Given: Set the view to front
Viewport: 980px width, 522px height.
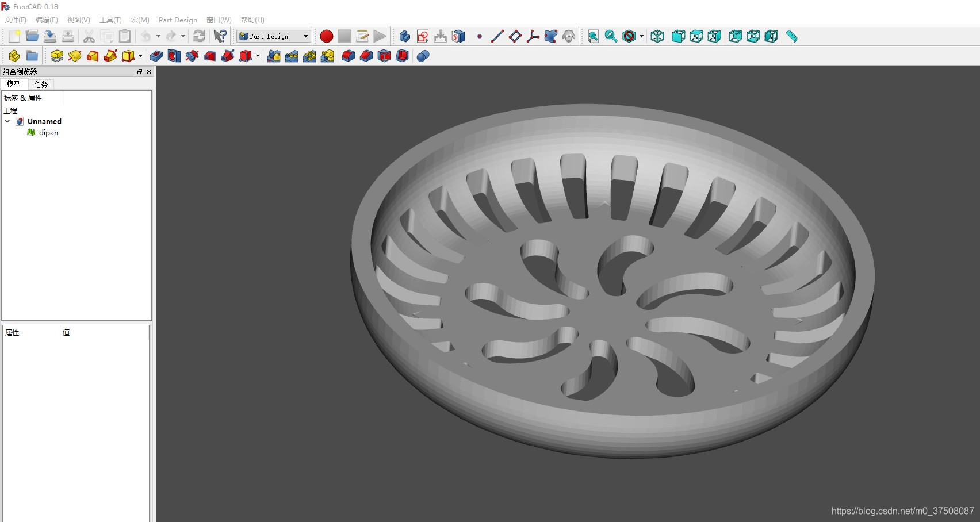Looking at the screenshot, I should pyautogui.click(x=679, y=36).
